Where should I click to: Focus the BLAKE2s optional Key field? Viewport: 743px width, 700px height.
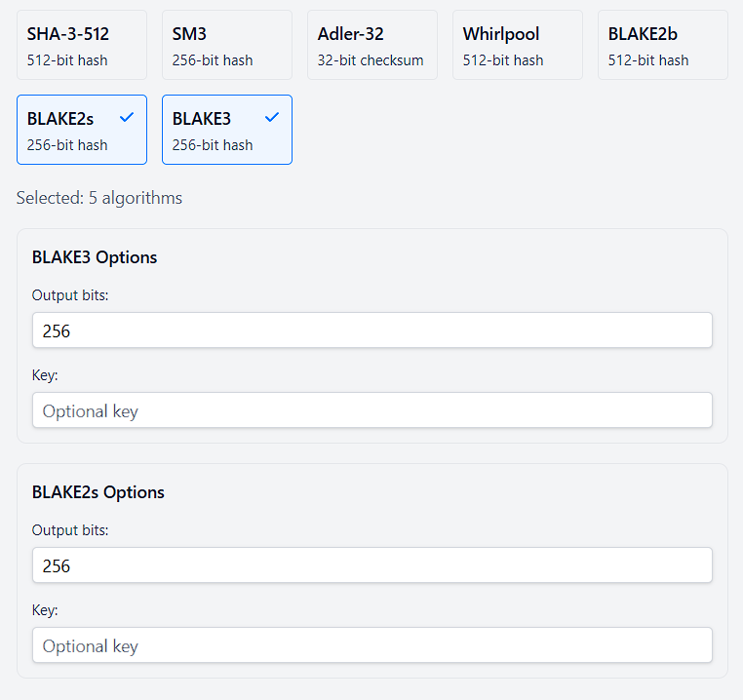coord(372,645)
